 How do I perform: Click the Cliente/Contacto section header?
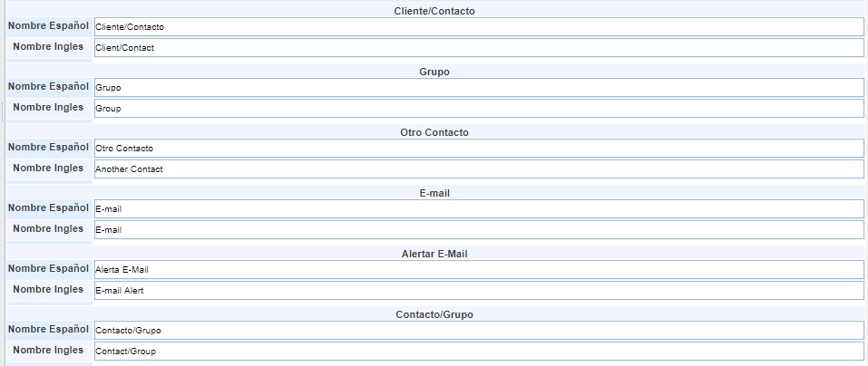click(434, 11)
